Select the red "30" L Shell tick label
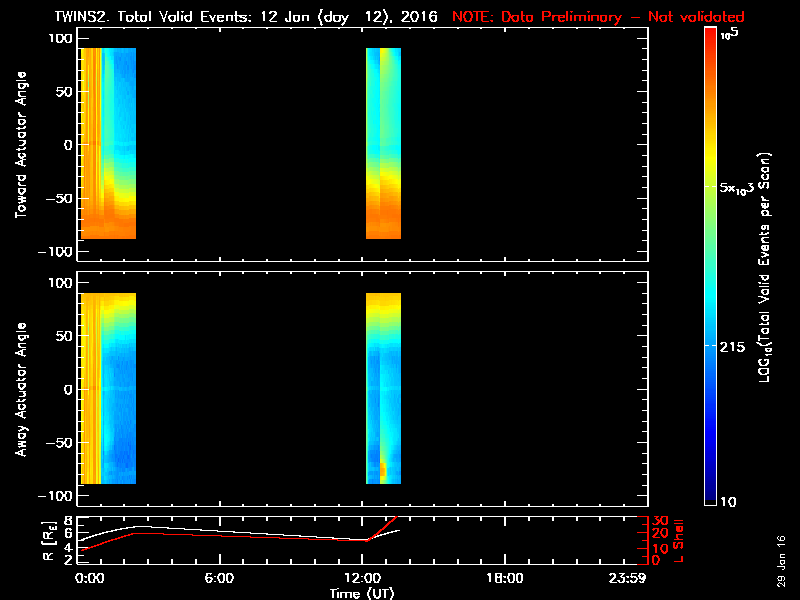Image resolution: width=800 pixels, height=600 pixels. click(x=660, y=521)
